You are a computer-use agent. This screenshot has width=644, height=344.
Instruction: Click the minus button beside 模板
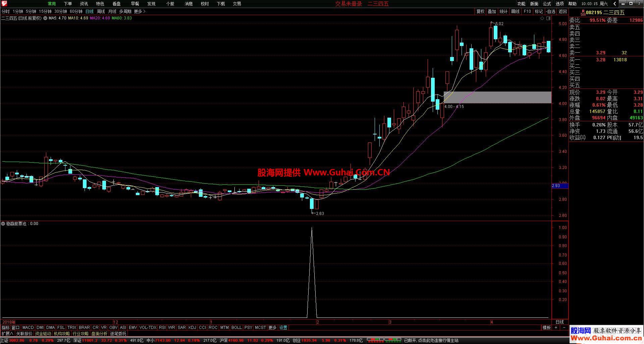point(564,328)
